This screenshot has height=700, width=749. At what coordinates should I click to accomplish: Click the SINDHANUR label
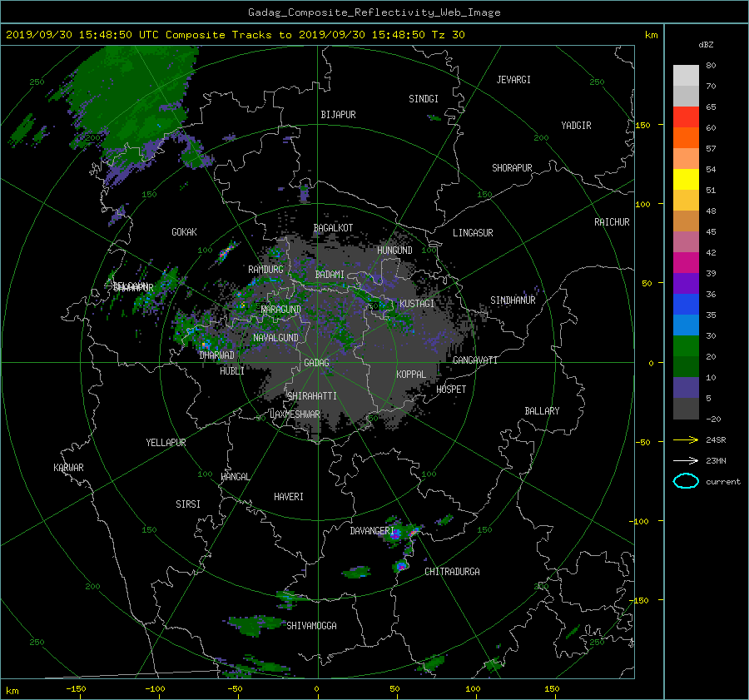[513, 300]
